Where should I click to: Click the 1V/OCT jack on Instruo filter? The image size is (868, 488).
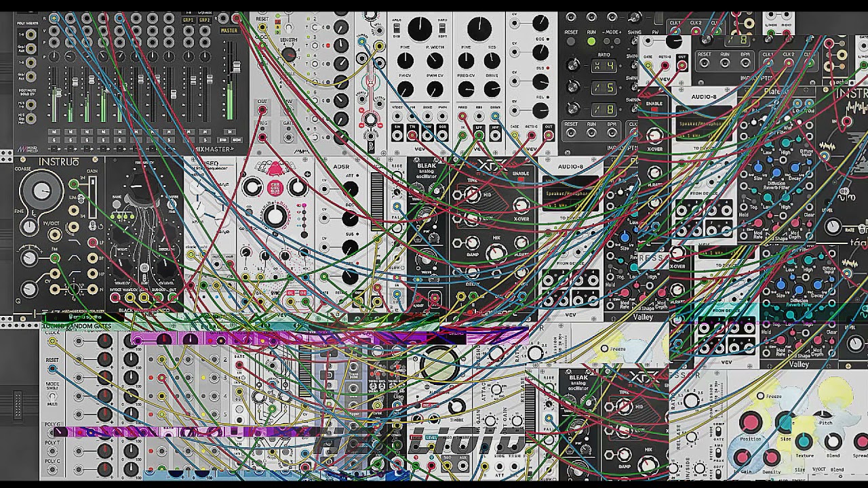coord(55,235)
